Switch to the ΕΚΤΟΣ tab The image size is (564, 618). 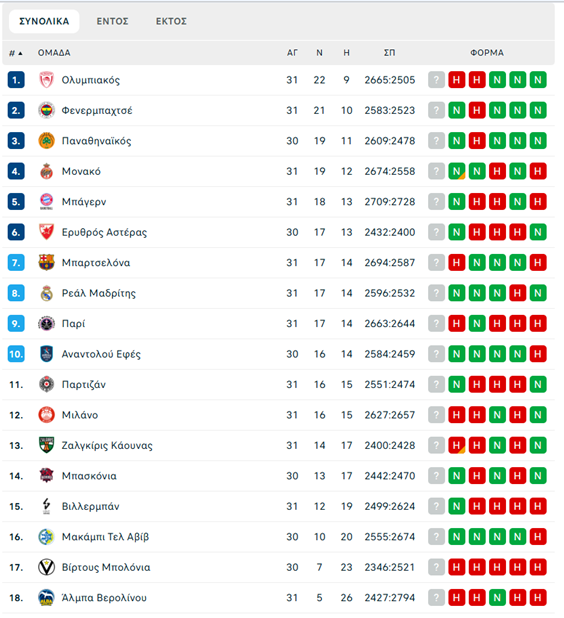[171, 21]
